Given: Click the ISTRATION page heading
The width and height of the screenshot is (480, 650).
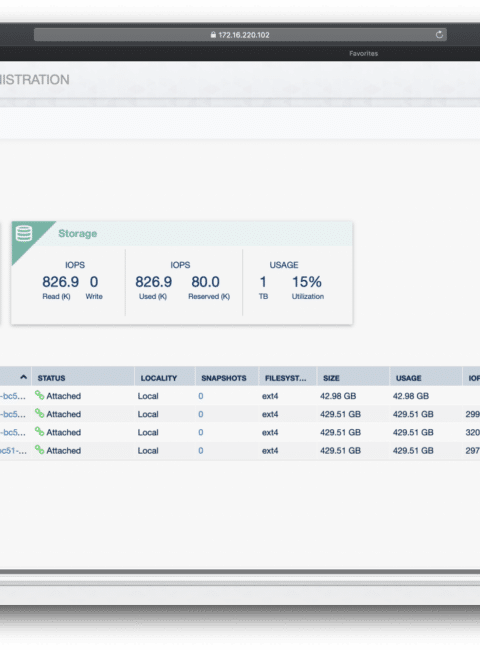Looking at the screenshot, I should pyautogui.click(x=34, y=80).
